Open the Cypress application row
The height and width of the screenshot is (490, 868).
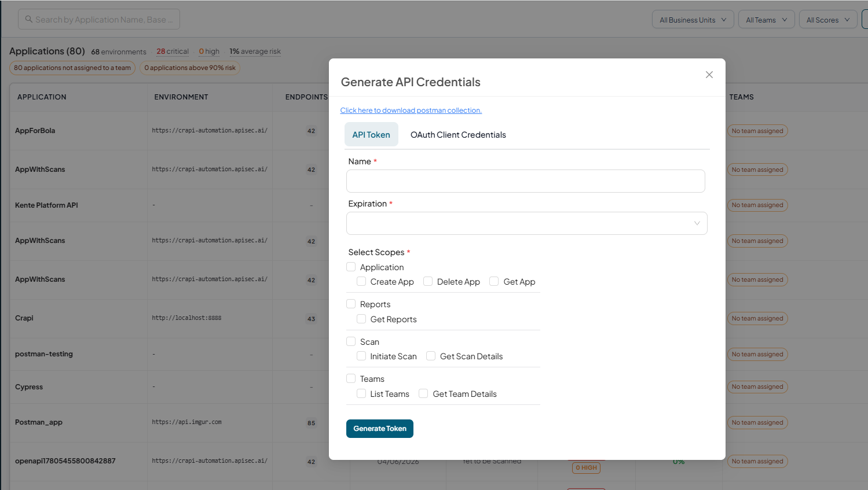[29, 387]
